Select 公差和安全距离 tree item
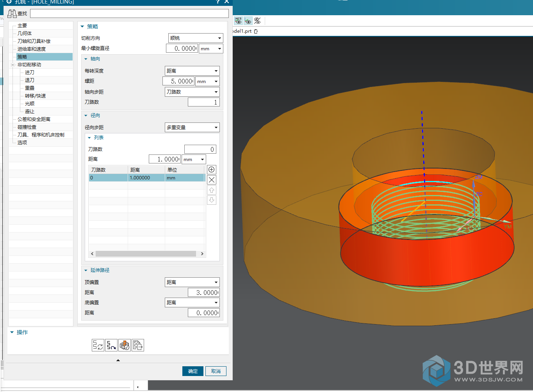The width and height of the screenshot is (533, 392). coord(34,119)
